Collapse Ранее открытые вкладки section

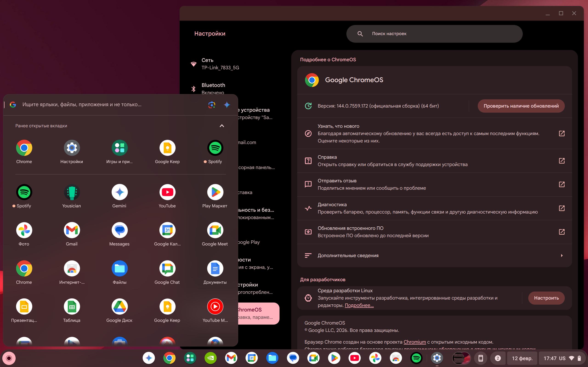click(x=222, y=126)
